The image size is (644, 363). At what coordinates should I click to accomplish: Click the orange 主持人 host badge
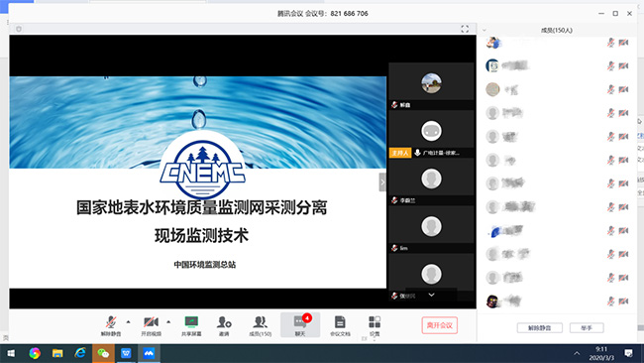click(400, 153)
